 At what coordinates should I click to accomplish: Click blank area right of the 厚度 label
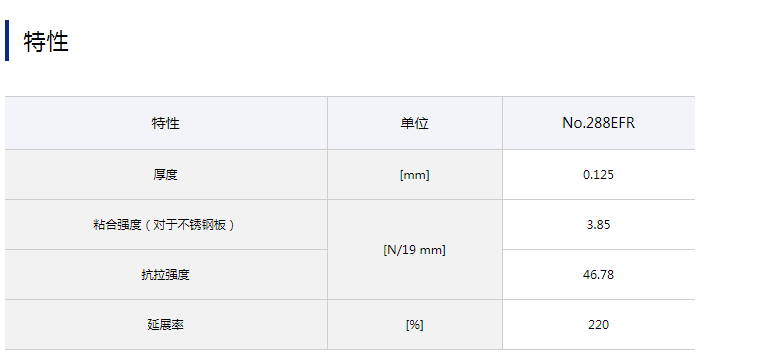click(x=252, y=175)
